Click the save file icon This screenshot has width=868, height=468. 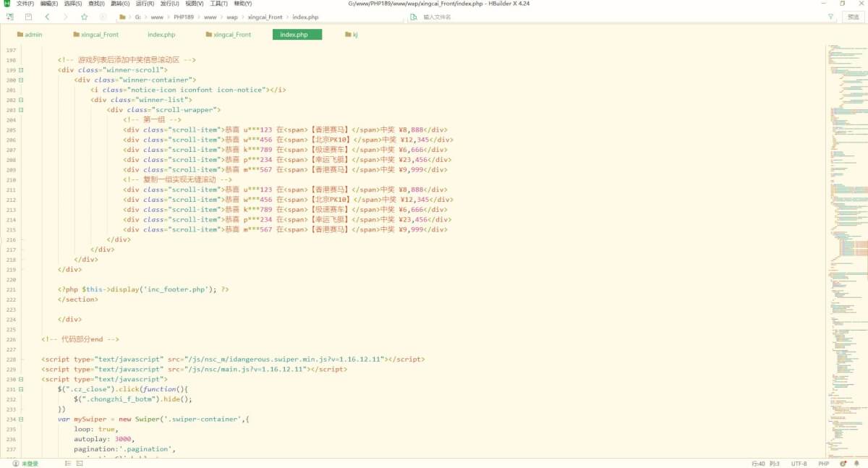click(28, 17)
